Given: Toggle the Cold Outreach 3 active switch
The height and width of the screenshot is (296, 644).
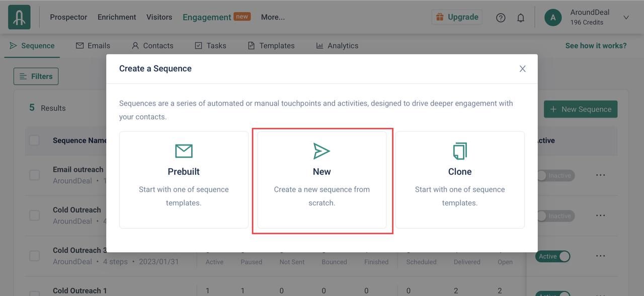Looking at the screenshot, I should [x=552, y=256].
